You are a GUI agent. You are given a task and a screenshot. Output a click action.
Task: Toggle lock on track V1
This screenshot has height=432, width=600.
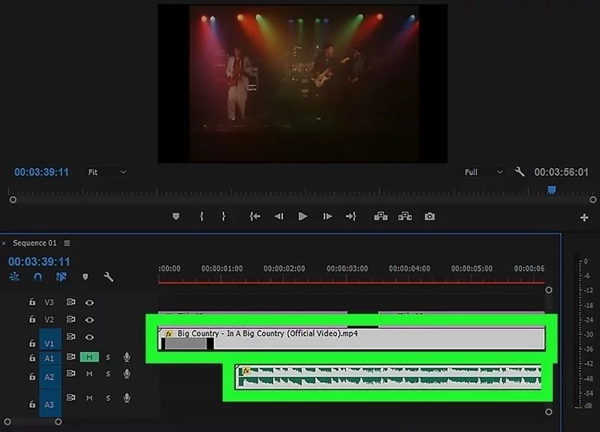tap(33, 343)
